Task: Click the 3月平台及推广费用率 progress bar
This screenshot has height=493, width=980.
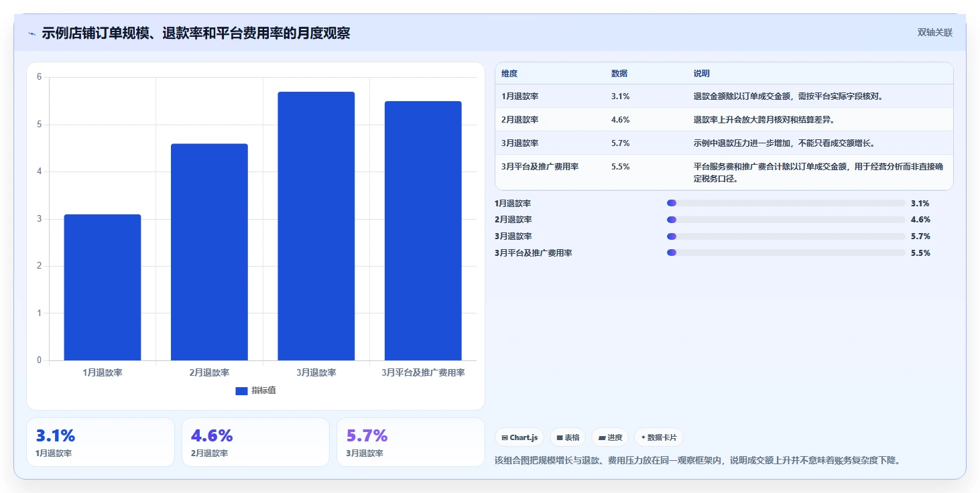Action: [x=786, y=253]
